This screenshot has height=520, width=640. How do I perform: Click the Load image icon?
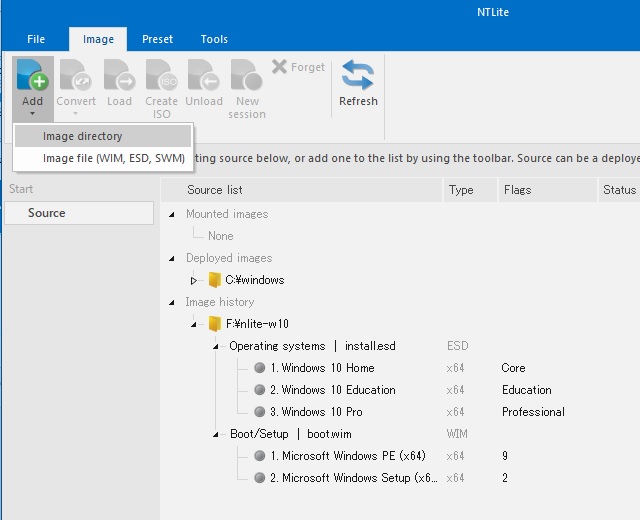pos(119,76)
